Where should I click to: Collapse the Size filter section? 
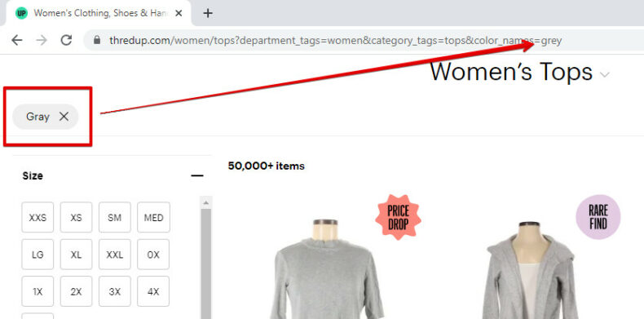click(x=197, y=176)
